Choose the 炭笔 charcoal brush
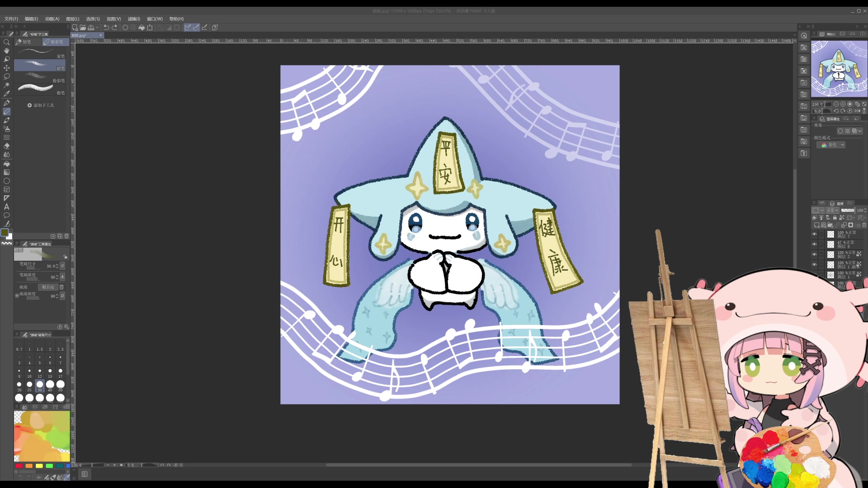This screenshot has width=868, height=488. coord(40,53)
